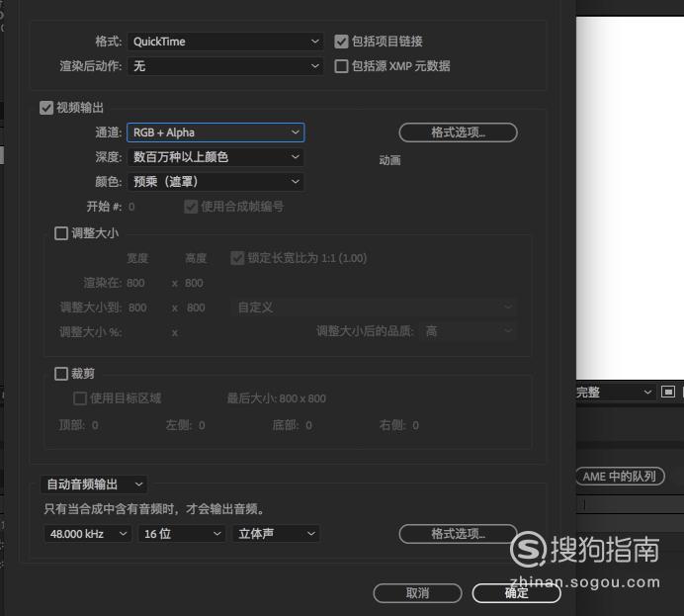Open the 自动音频输出 dropdown

click(x=94, y=484)
